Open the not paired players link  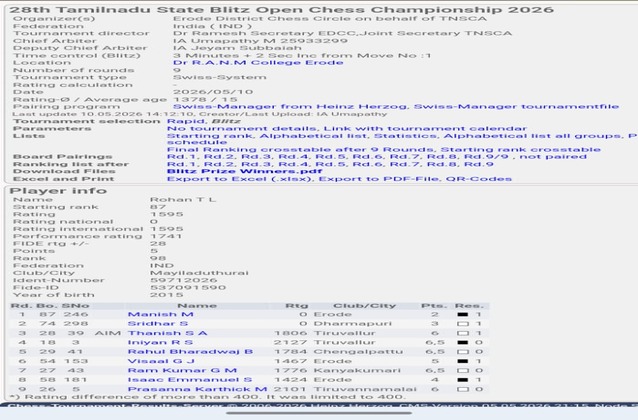(553, 157)
